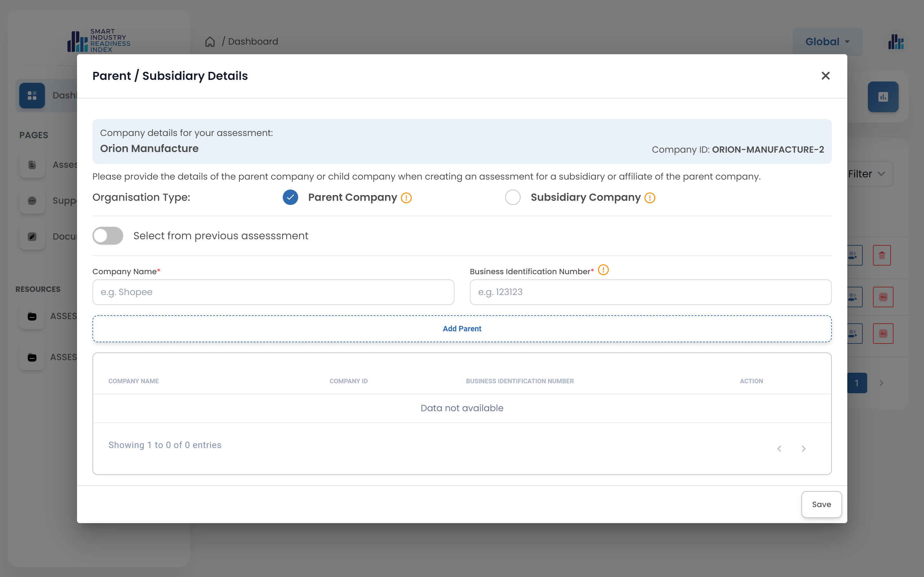Click the Dashboard grid icon in the sidebar
The width and height of the screenshot is (924, 577).
(32, 95)
